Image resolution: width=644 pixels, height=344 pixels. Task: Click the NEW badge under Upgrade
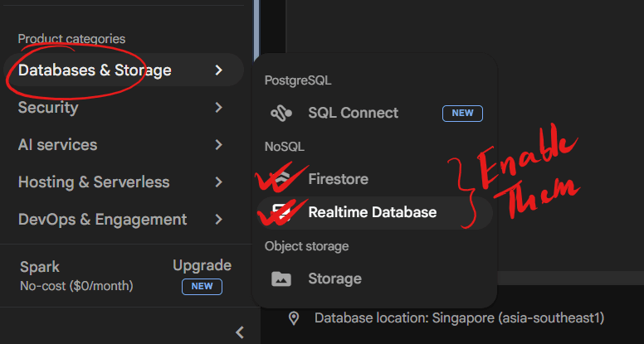click(202, 287)
